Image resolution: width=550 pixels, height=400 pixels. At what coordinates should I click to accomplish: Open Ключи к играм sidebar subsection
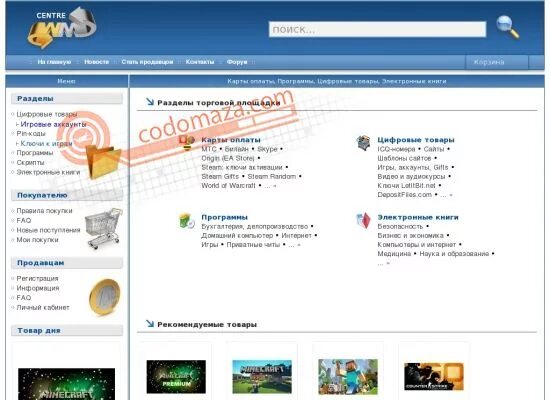click(x=46, y=144)
